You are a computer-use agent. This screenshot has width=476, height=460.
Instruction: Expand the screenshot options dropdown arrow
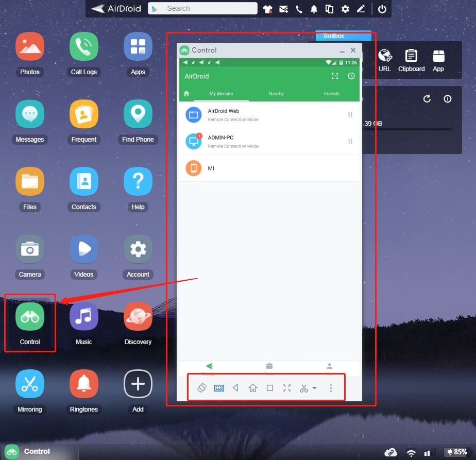[314, 388]
